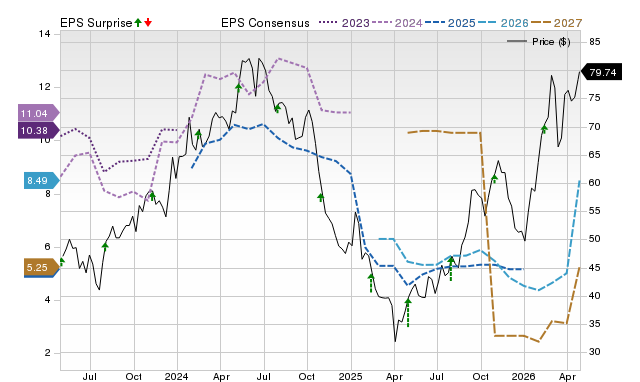
Task: Click the 2026 label on the time axis
Action: 524,376
